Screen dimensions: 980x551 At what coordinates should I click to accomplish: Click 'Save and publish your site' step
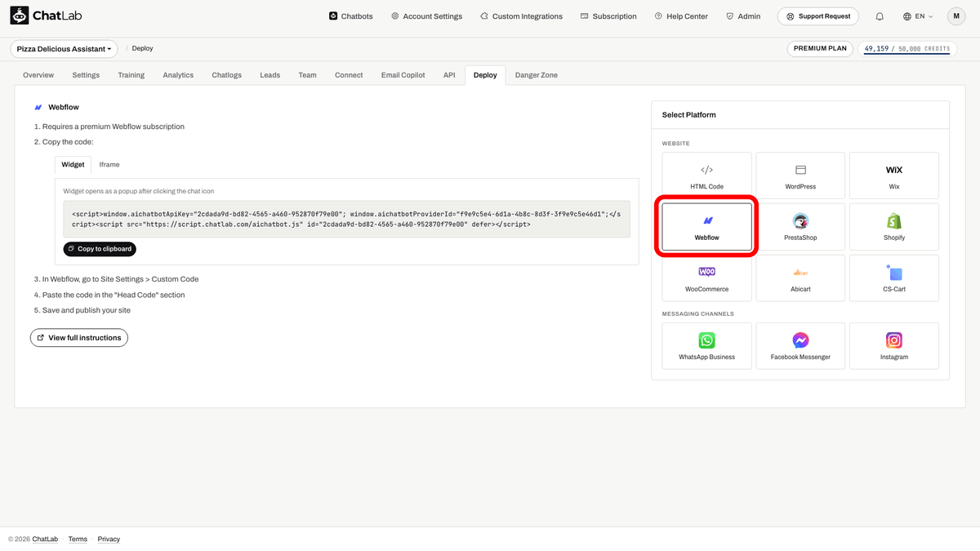pyautogui.click(x=87, y=310)
